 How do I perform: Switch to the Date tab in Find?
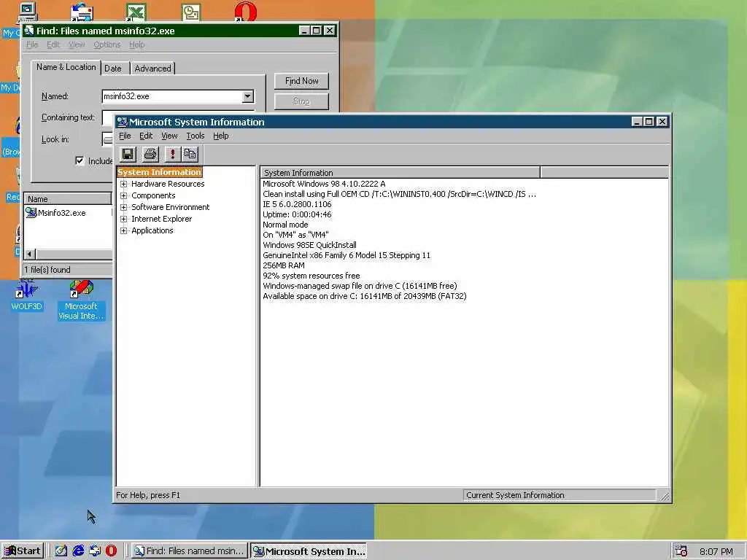(113, 69)
